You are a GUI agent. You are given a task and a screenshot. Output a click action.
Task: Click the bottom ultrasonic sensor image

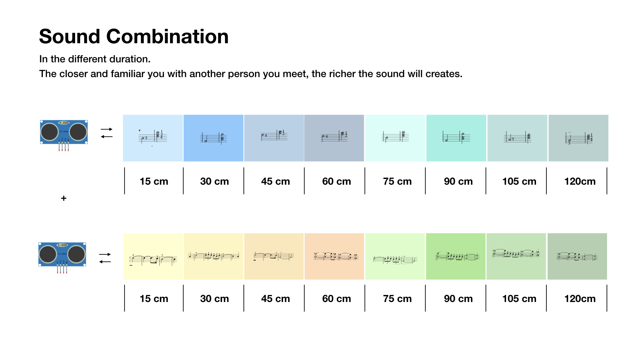click(62, 258)
